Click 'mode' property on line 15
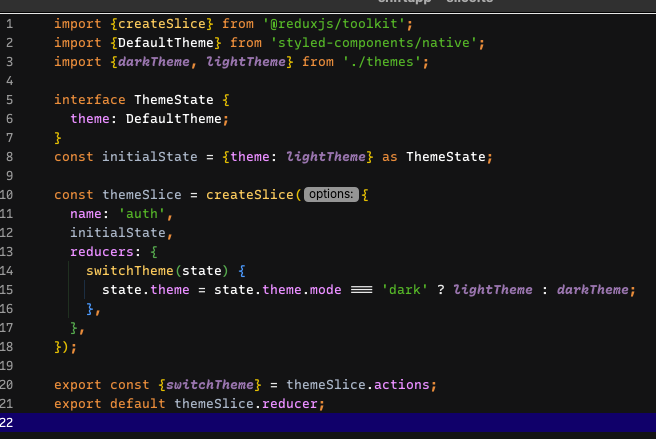The height and width of the screenshot is (439, 656). tap(325, 290)
